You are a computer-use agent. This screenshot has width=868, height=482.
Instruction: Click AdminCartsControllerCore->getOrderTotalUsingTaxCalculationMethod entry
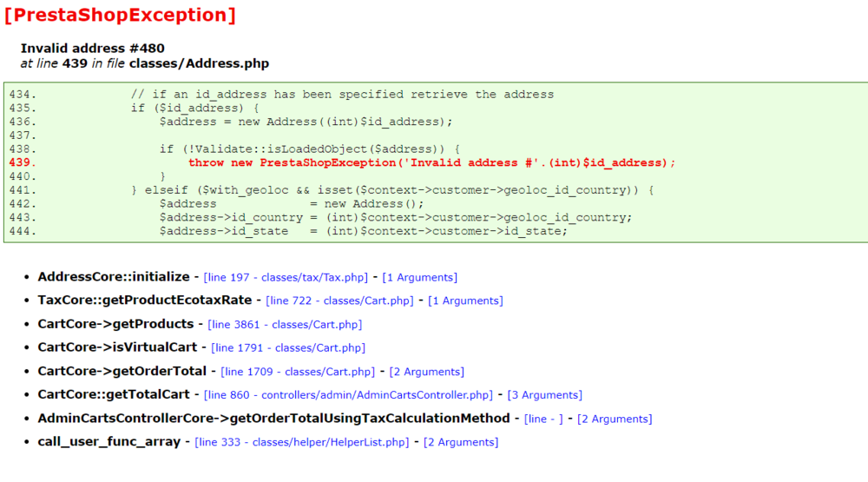pyautogui.click(x=273, y=418)
